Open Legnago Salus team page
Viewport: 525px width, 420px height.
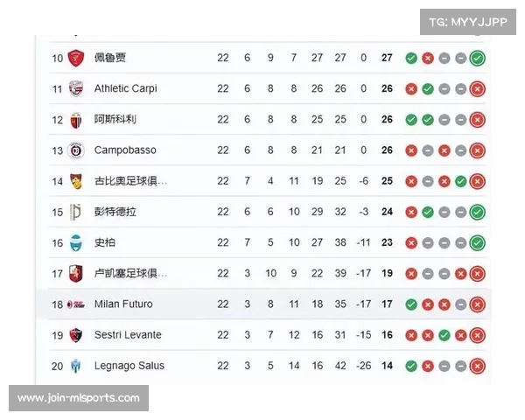(129, 366)
